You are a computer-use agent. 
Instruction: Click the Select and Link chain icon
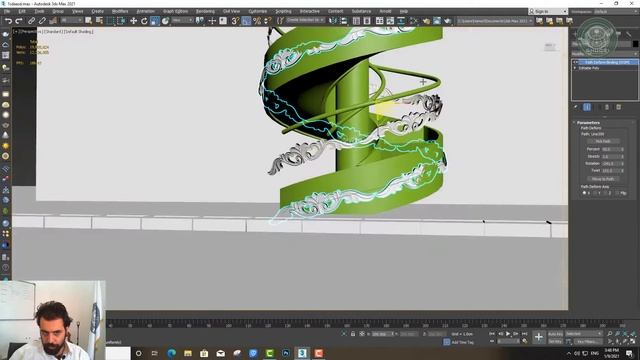tap(31, 20)
